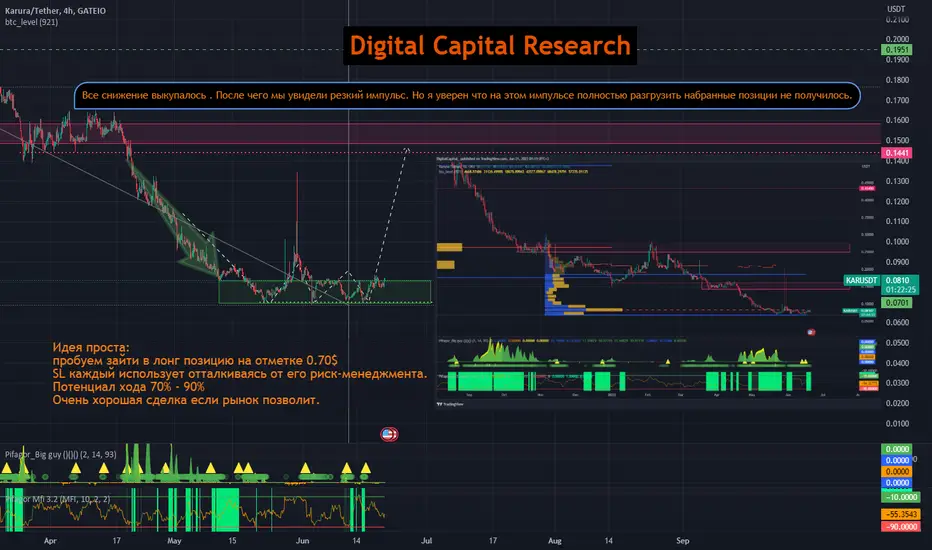
Task: Click the orange 0.0000 indicator value label
Action: [x=897, y=472]
